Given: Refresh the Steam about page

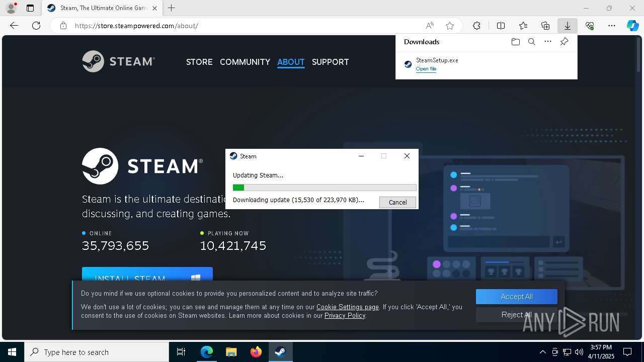Looking at the screenshot, I should (36, 26).
